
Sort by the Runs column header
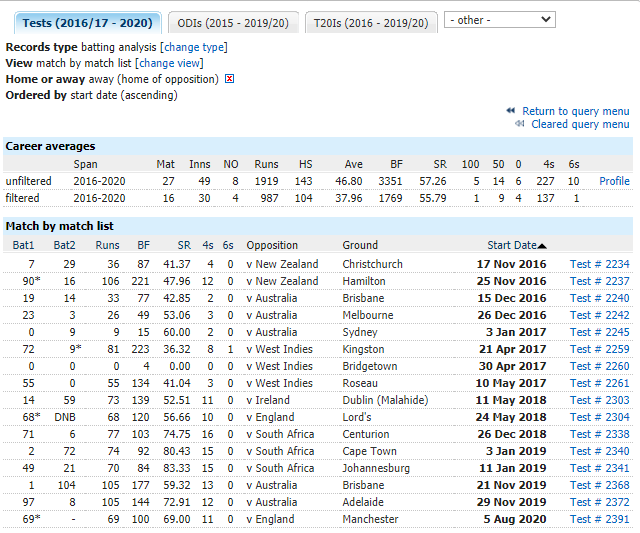pyautogui.click(x=107, y=245)
